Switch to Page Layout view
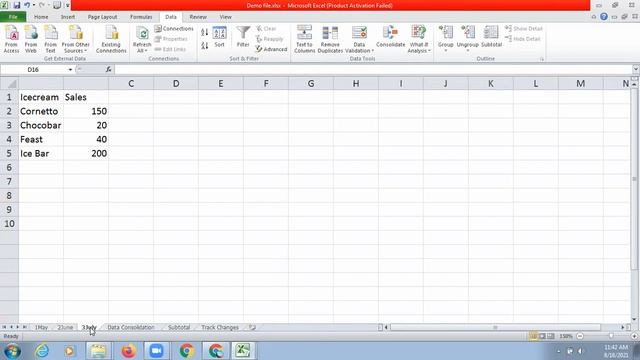Screen dimensions: 640x360 [x=542, y=336]
